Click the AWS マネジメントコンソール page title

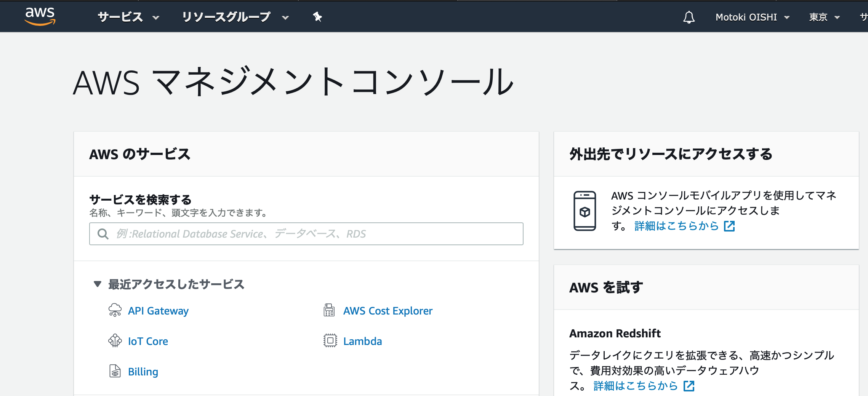293,81
